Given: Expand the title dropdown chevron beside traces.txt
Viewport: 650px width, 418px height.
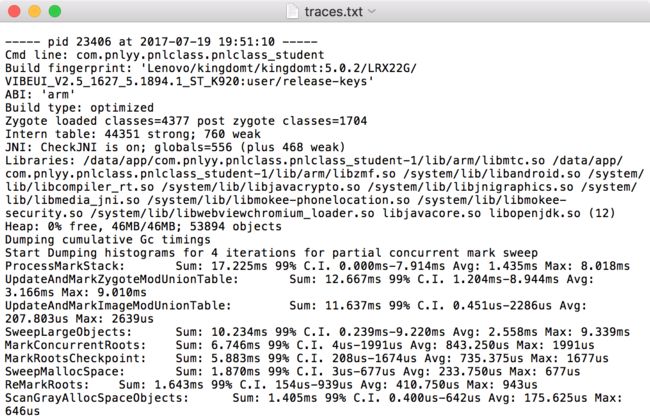Looking at the screenshot, I should click(x=372, y=11).
